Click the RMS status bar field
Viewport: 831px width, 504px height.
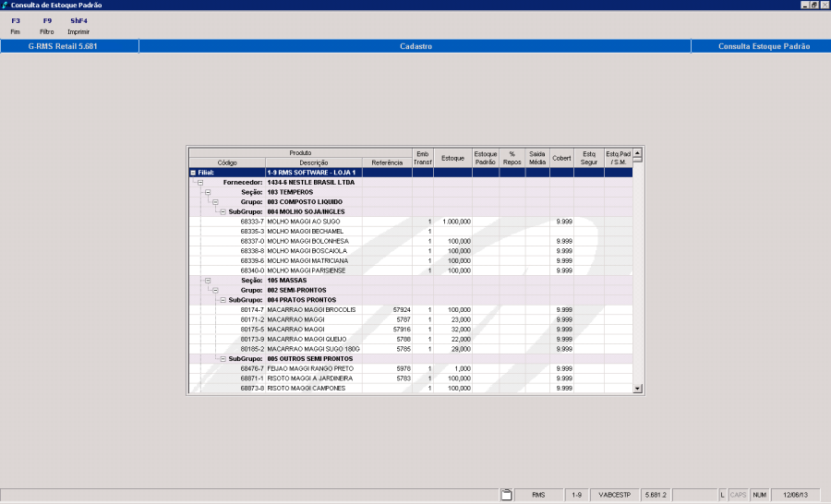click(538, 495)
